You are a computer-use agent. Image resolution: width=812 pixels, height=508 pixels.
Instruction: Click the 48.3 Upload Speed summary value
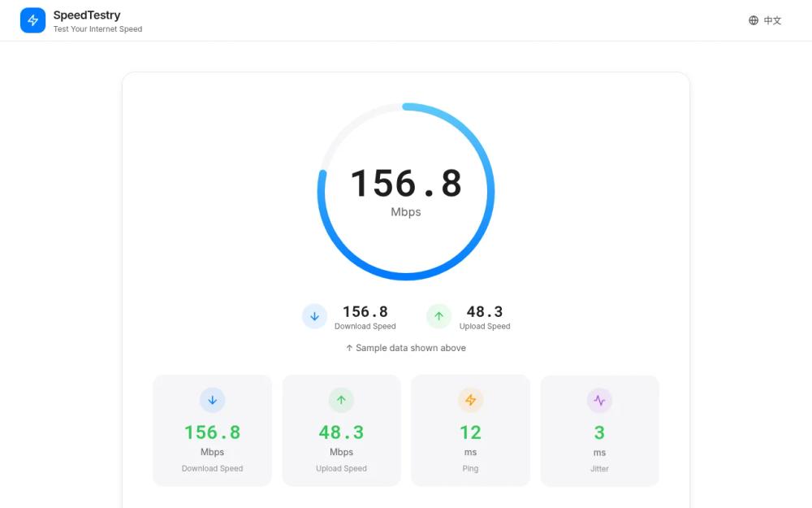[x=485, y=310]
